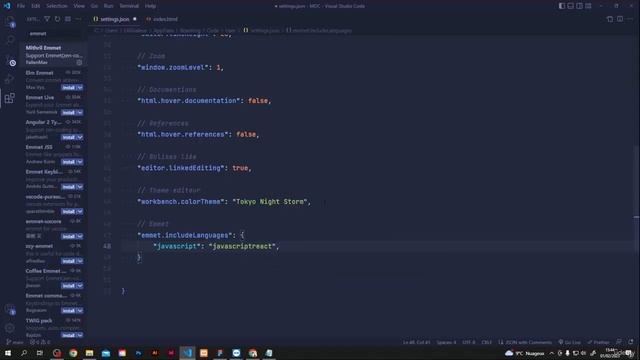Open the Windows Start menu
The image size is (640, 360).
click(x=8, y=353)
